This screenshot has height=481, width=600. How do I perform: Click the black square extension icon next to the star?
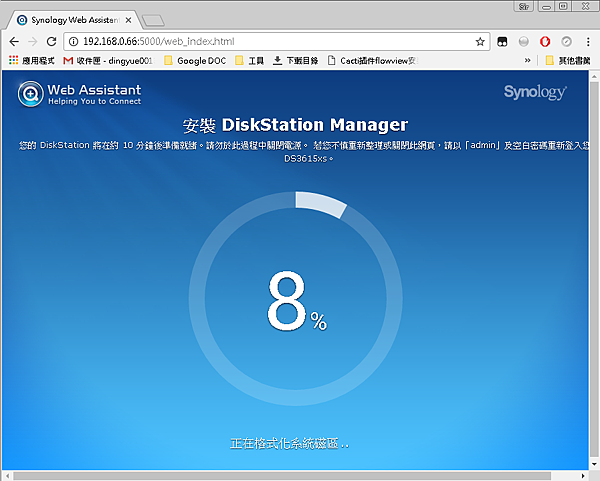502,41
